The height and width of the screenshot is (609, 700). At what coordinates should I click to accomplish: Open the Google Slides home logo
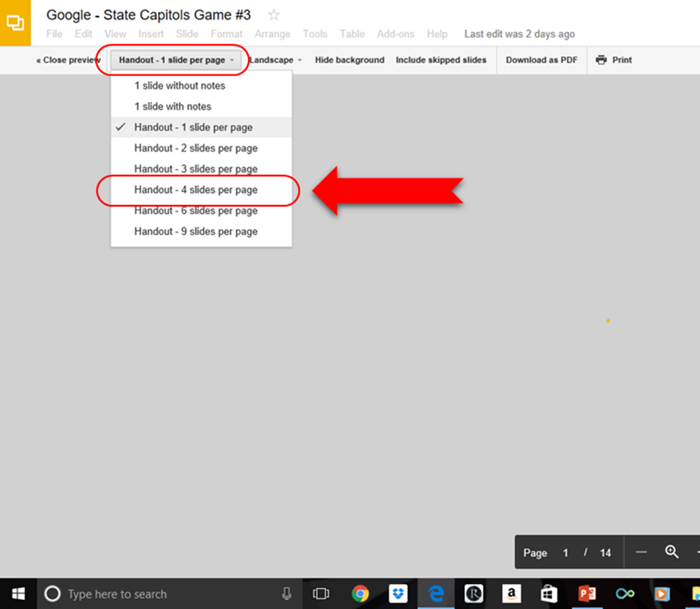click(15, 23)
